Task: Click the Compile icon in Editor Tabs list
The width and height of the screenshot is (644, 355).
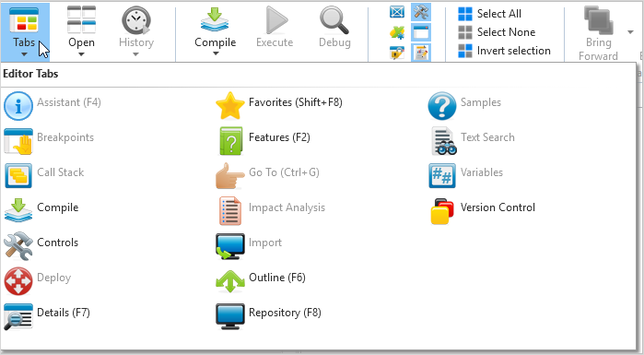Action: tap(18, 211)
